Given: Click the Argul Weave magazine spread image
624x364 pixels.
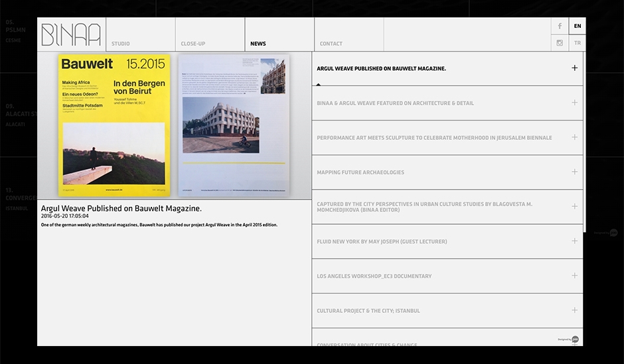Looking at the screenshot, I should click(x=234, y=125).
